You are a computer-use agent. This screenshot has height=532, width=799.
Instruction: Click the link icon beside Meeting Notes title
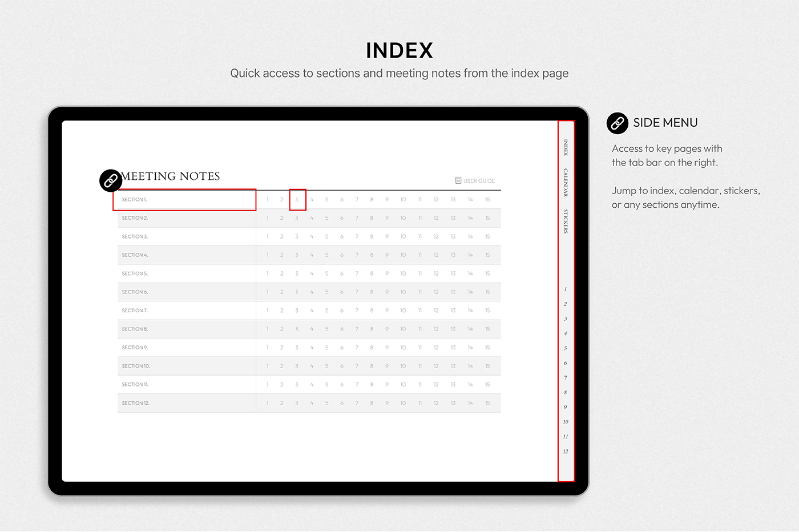110,180
